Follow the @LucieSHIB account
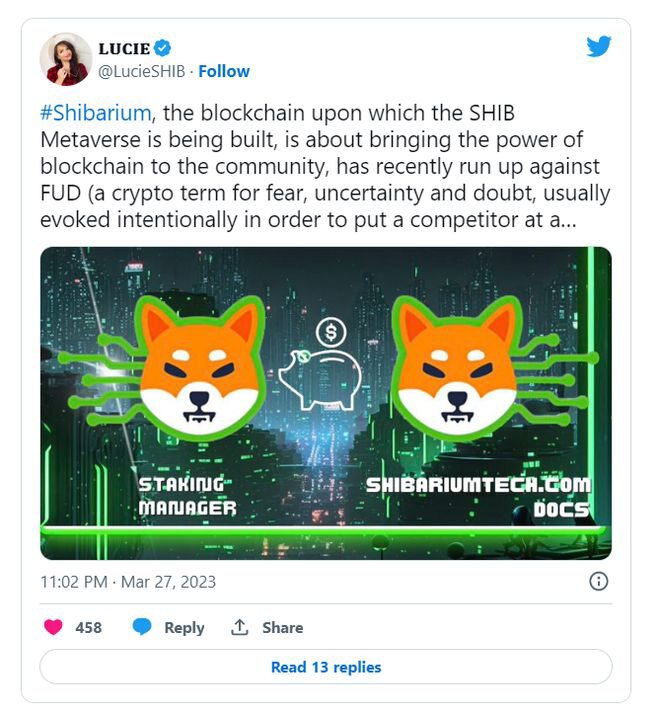 pyautogui.click(x=224, y=71)
